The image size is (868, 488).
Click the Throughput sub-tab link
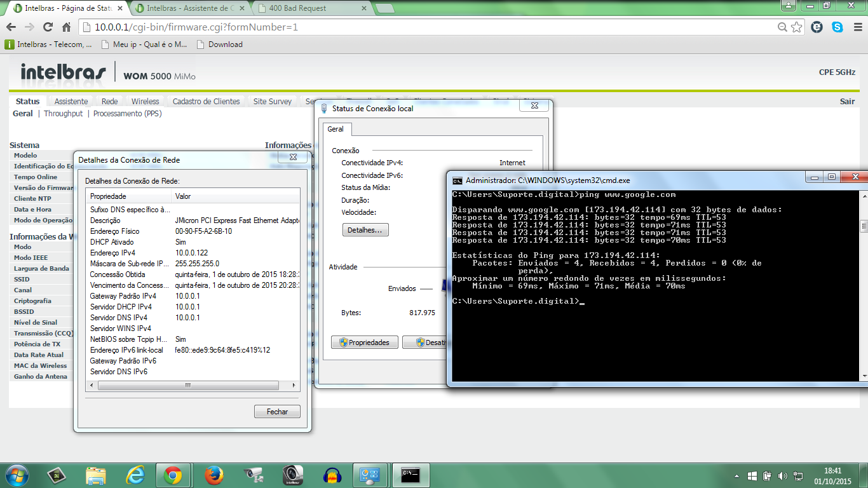tap(63, 114)
